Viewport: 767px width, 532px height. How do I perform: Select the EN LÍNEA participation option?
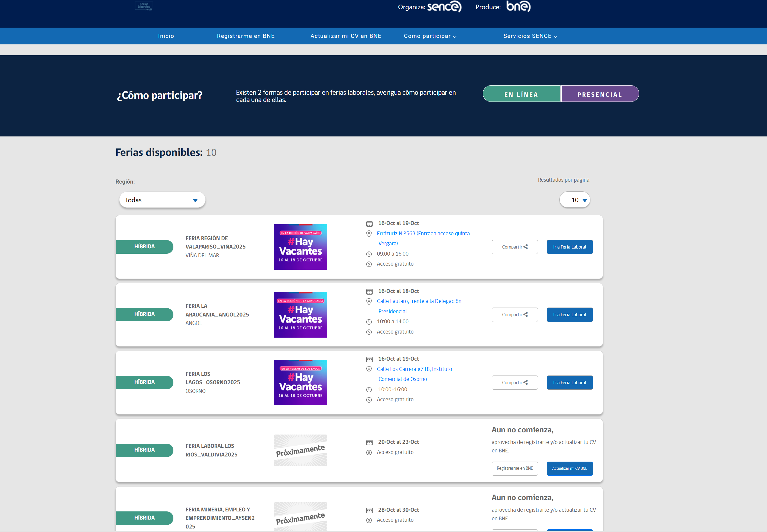pyautogui.click(x=521, y=94)
